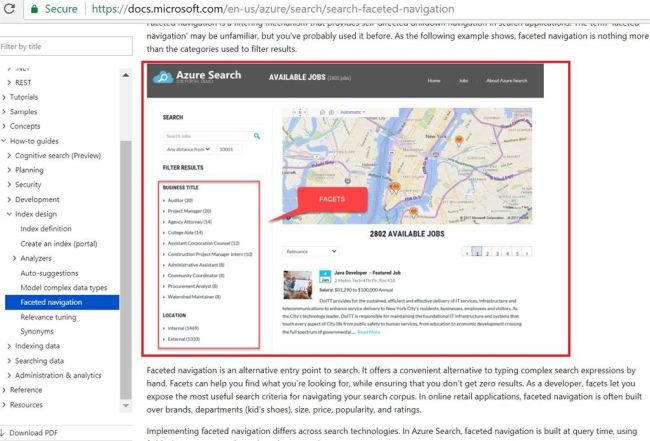
Task: Click Home in the demo header
Action: coord(434,80)
